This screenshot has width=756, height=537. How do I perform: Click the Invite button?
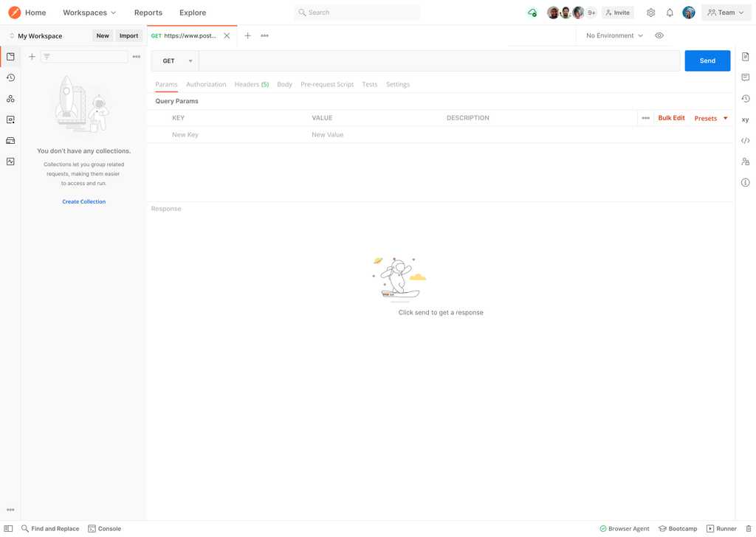coord(618,13)
